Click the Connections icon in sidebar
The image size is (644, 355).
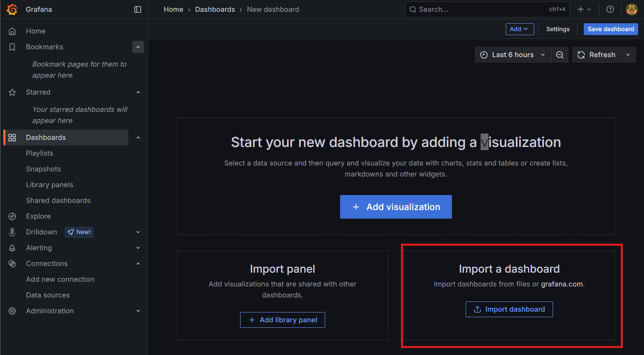tap(12, 264)
